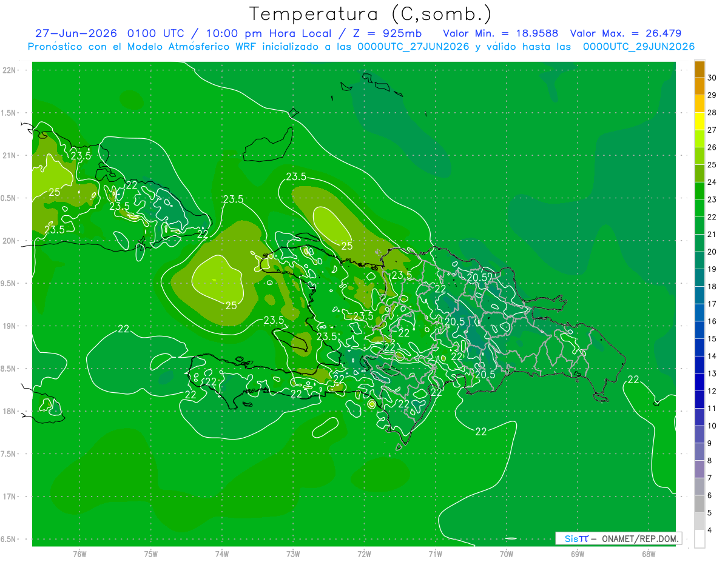Viewport: 728px width, 562px height.
Task: Click the "20N" latitude axis label
Action: click(10, 241)
